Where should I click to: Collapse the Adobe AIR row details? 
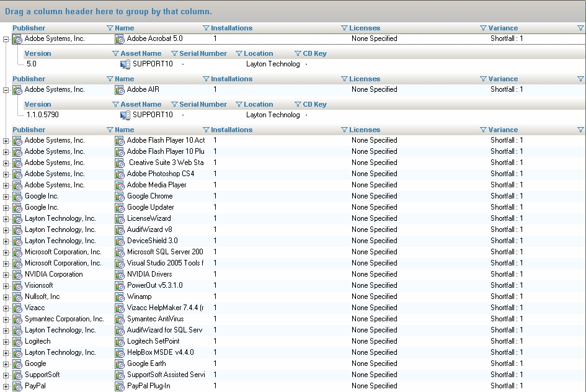pos(6,90)
